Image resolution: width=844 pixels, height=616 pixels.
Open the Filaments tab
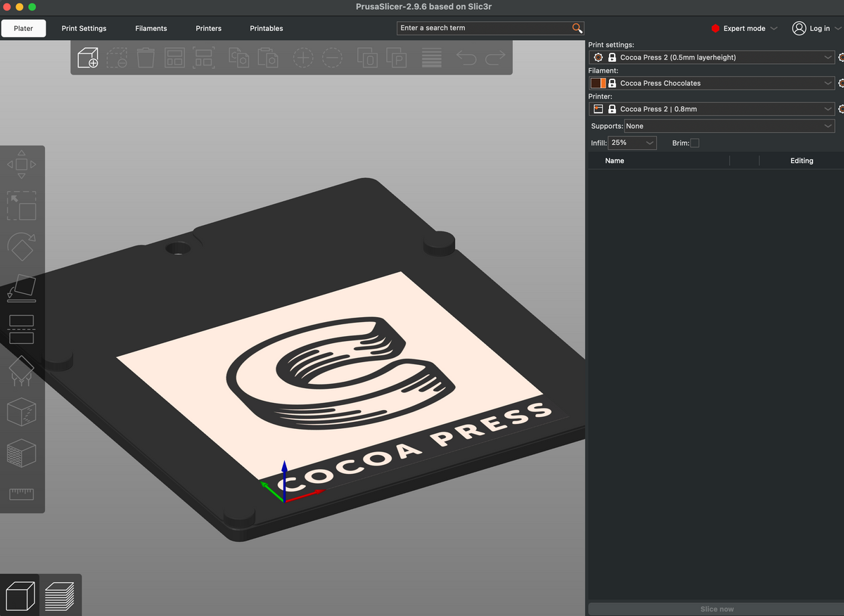click(x=151, y=28)
